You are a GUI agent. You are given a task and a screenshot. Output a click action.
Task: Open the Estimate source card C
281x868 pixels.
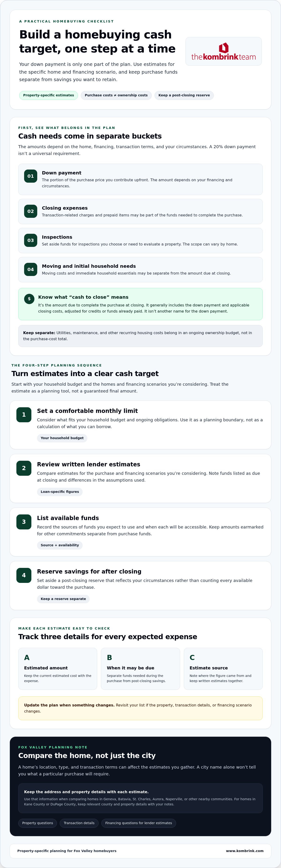pyautogui.click(x=223, y=669)
